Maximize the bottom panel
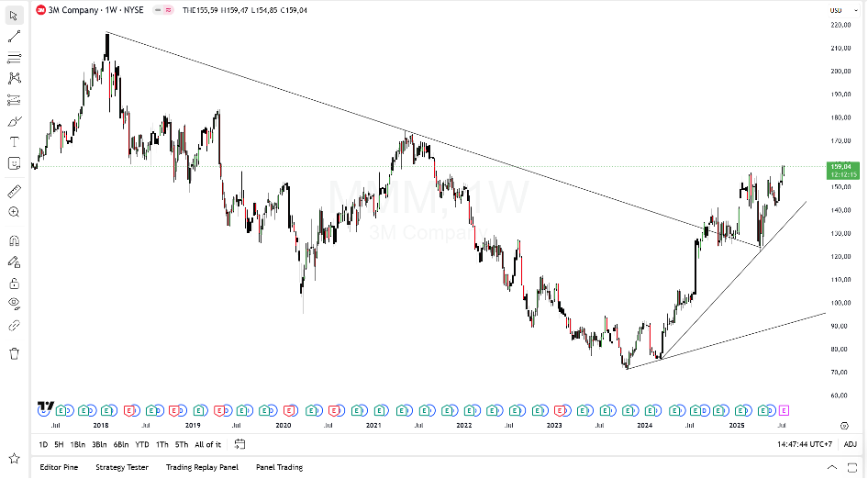The width and height of the screenshot is (868, 479). click(852, 467)
